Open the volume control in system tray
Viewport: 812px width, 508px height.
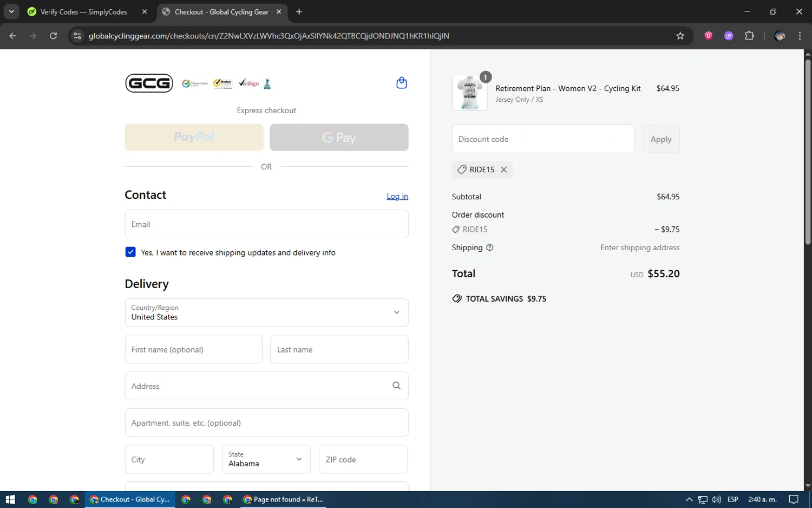click(716, 499)
